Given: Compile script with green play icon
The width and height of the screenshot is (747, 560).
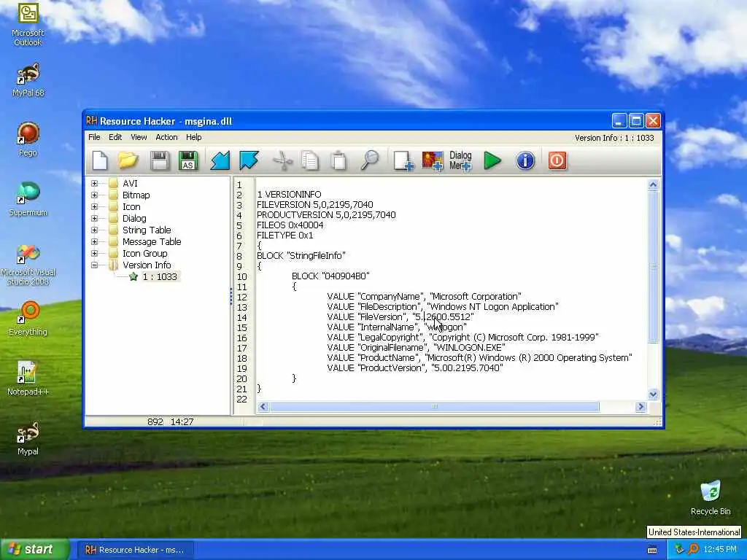Looking at the screenshot, I should 492,160.
